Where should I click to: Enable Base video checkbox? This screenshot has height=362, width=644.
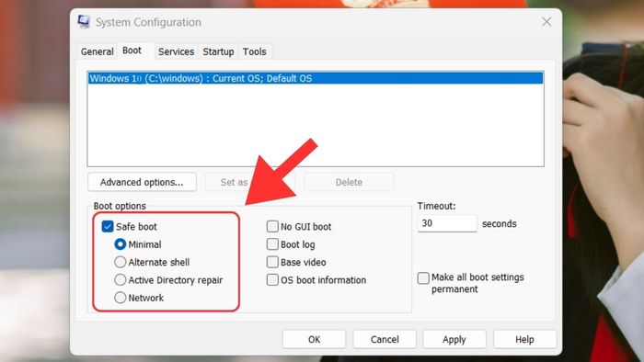(272, 262)
